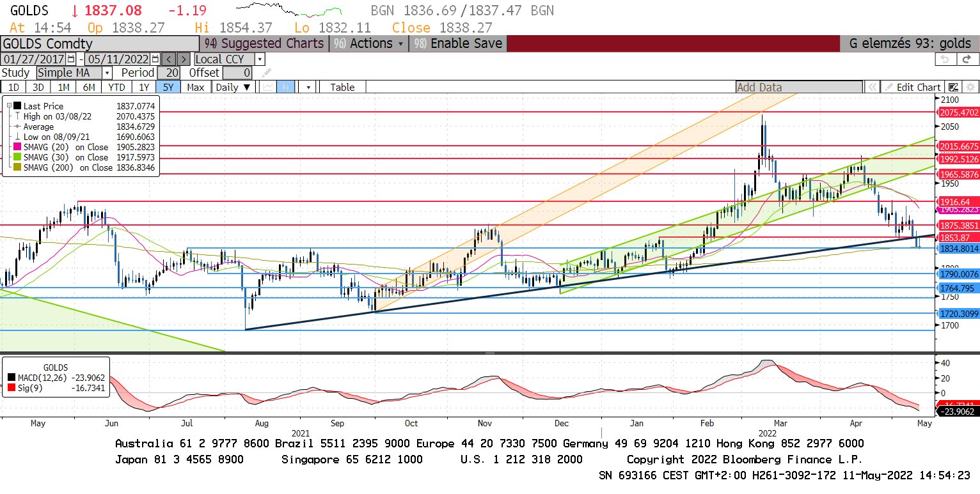This screenshot has height=494, width=980.
Task: Open the chart type dropdown arrow
Action: click(308, 87)
